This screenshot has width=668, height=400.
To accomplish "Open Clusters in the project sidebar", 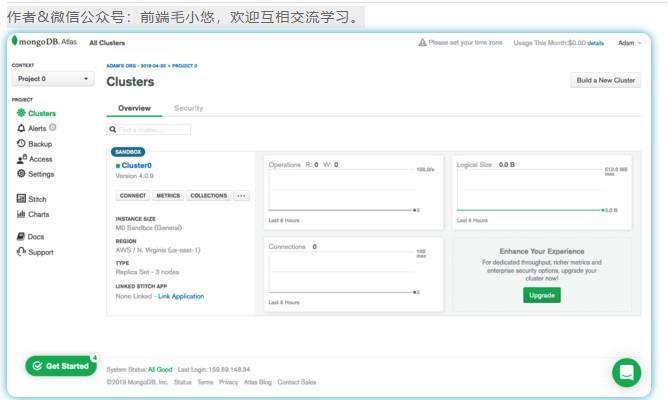I will pyautogui.click(x=36, y=113).
